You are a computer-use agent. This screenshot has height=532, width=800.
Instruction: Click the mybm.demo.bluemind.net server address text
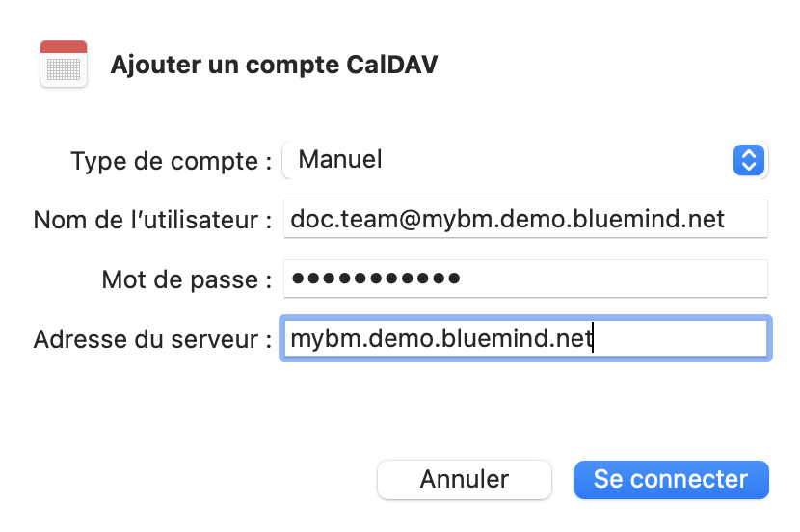[x=441, y=338]
